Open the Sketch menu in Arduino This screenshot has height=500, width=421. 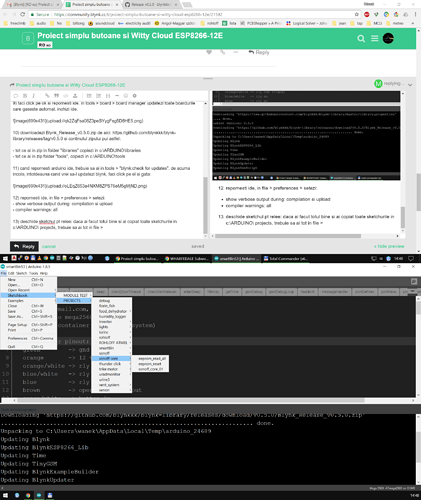pos(22,273)
